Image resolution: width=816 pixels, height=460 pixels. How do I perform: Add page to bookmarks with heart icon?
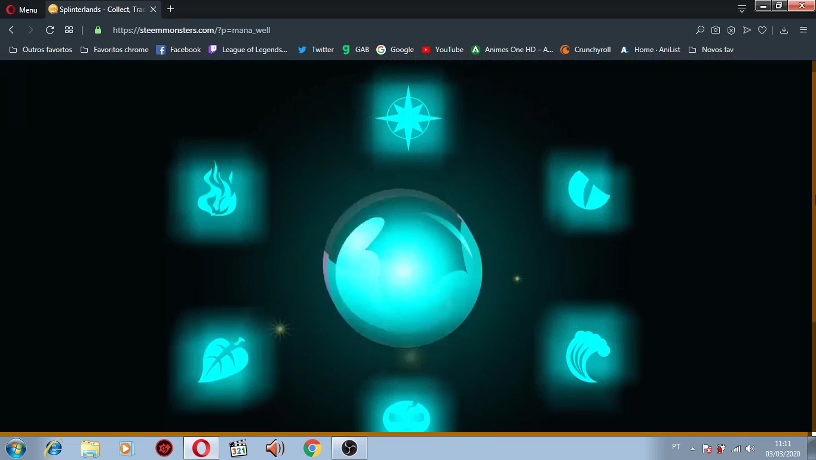click(762, 30)
